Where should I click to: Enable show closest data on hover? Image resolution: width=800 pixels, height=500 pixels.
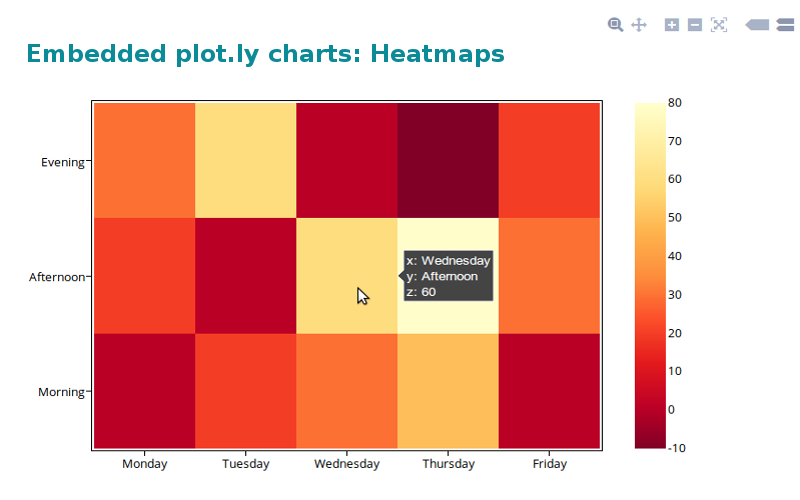(757, 24)
